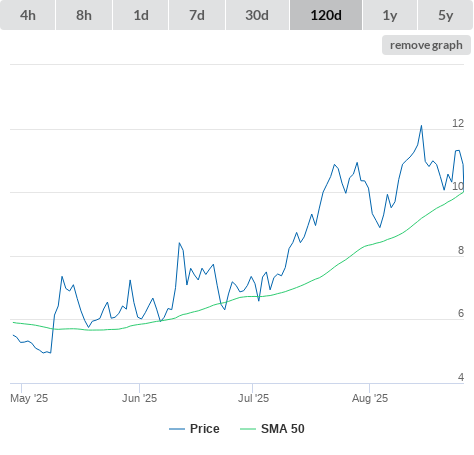Select the active 120d range tab
474x455 pixels.
326,15
